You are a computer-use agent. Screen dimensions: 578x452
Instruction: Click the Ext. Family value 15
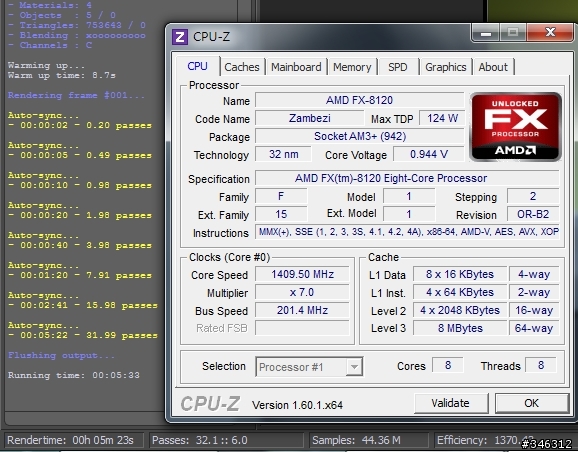pos(281,214)
